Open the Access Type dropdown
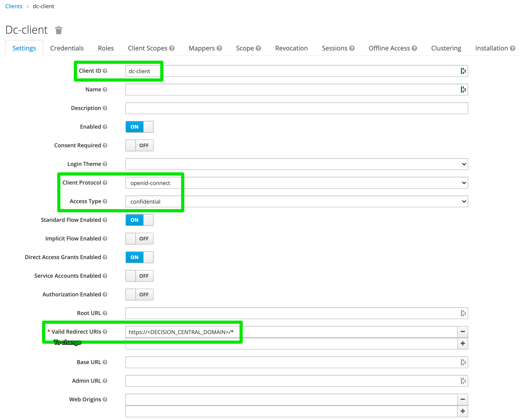520x420 pixels. (x=296, y=202)
